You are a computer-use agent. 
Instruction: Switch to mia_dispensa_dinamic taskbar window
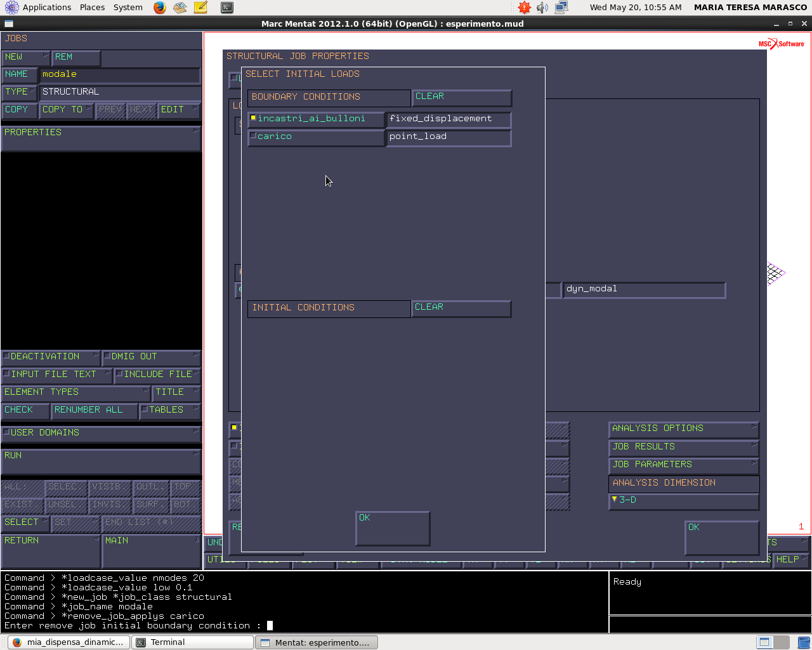(69, 642)
